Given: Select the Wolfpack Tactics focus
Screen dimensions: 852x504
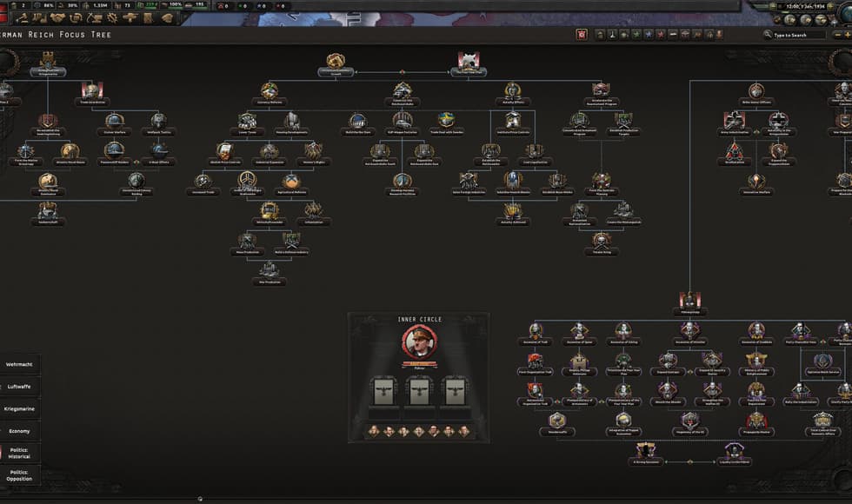Looking at the screenshot, I should (x=158, y=124).
